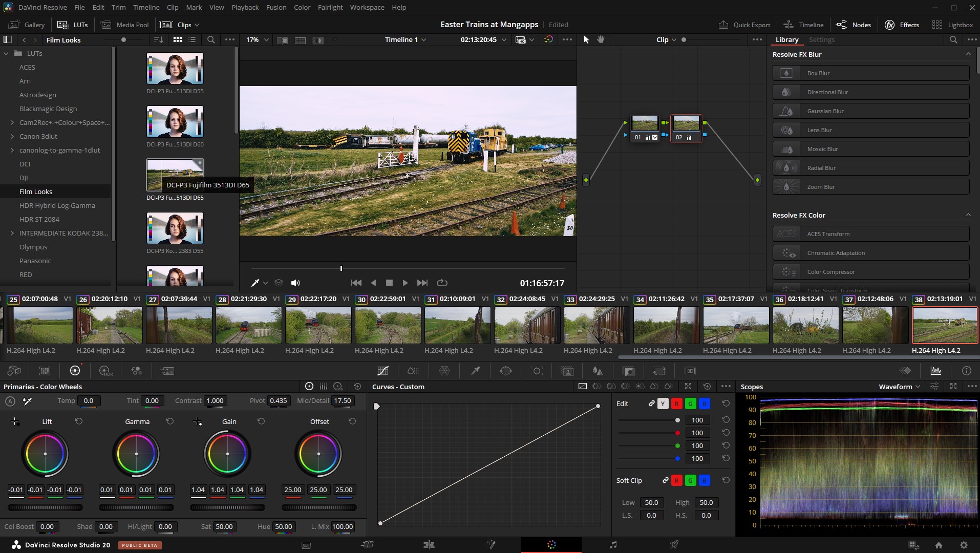The image size is (980, 553).
Task: Enable auto balance A button
Action: [x=10, y=401]
